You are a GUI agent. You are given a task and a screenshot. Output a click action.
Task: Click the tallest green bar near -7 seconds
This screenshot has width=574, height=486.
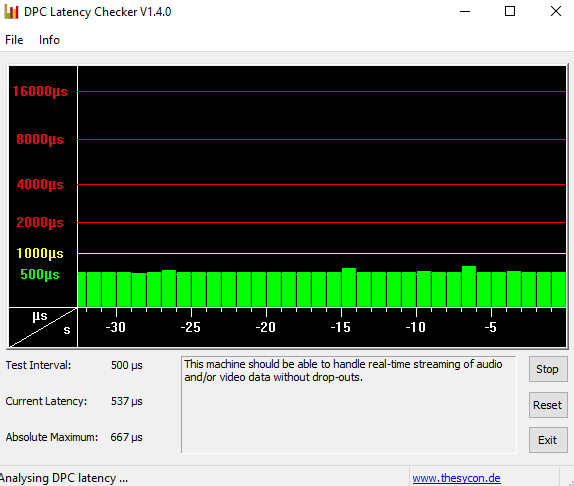click(469, 286)
